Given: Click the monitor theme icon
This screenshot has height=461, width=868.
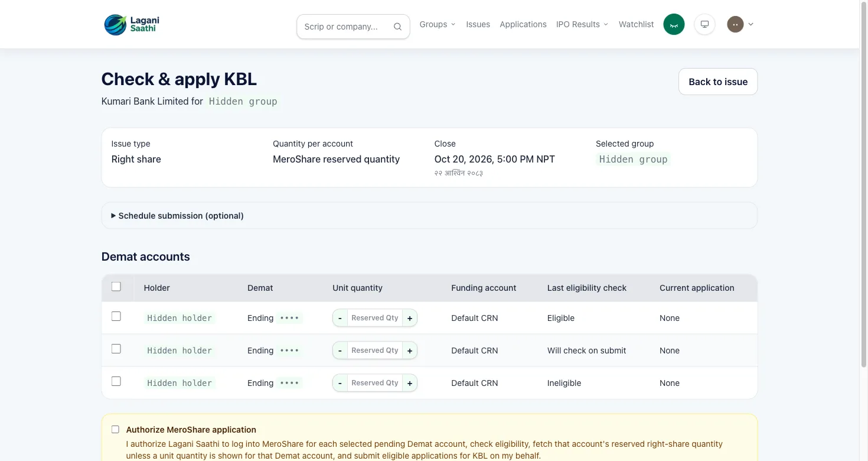Looking at the screenshot, I should point(704,24).
